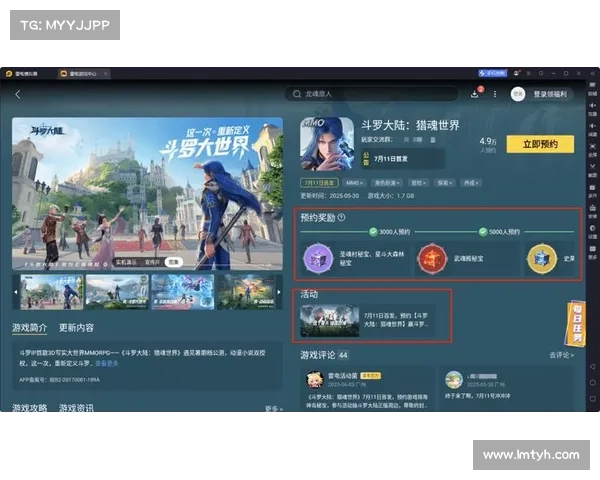600x480 pixels.
Task: Click the 斗罗大陆 game app icon
Action: click(327, 143)
